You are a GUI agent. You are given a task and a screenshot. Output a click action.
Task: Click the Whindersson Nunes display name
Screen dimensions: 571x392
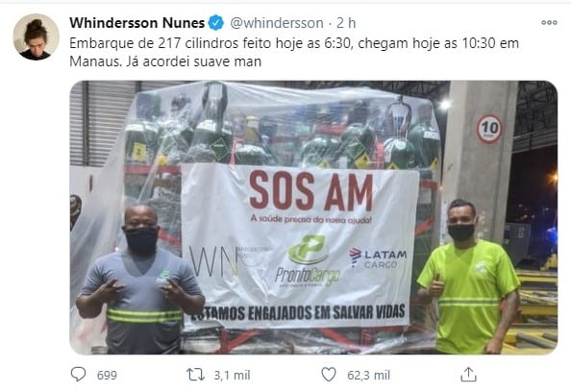click(137, 23)
